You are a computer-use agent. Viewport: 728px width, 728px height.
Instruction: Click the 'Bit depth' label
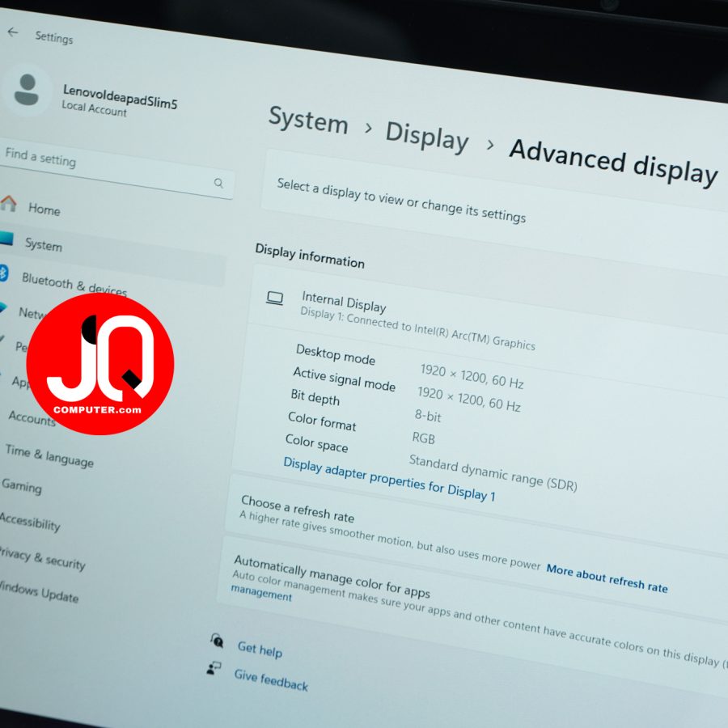[x=315, y=397]
